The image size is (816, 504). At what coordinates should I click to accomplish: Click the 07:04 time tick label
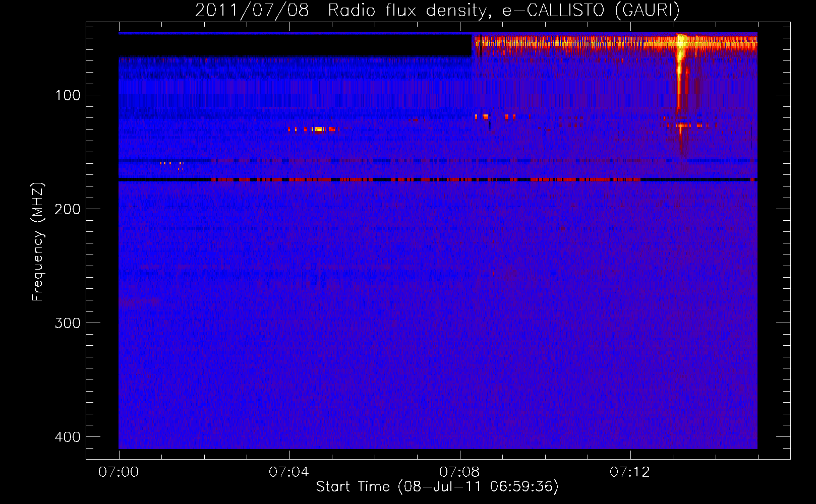288,472
